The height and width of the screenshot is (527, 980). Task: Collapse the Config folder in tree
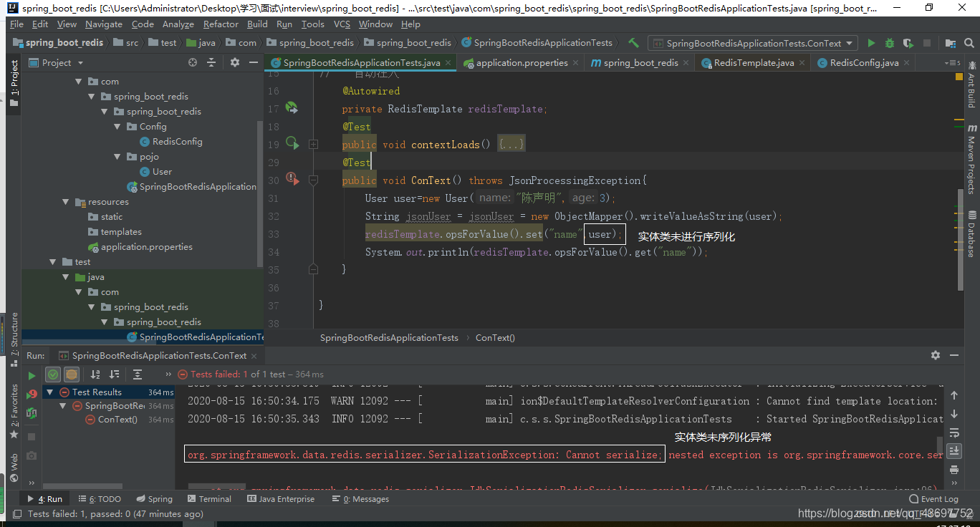point(117,127)
